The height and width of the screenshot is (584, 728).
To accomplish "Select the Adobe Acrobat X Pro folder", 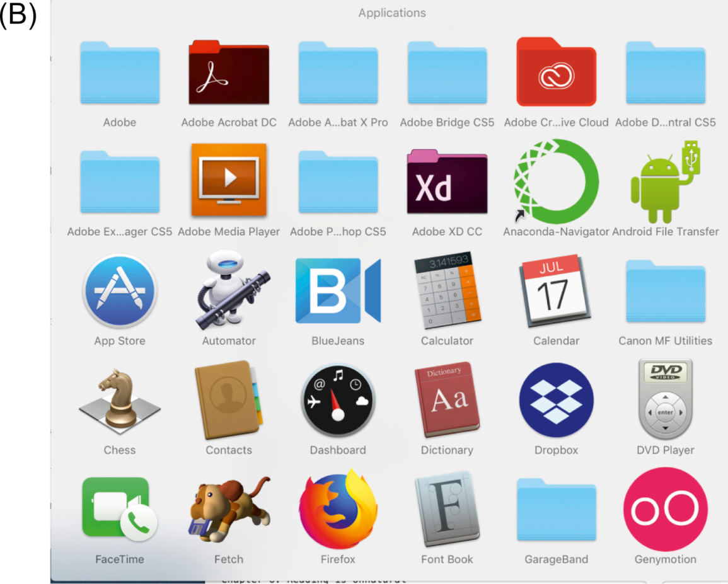I will (338, 73).
